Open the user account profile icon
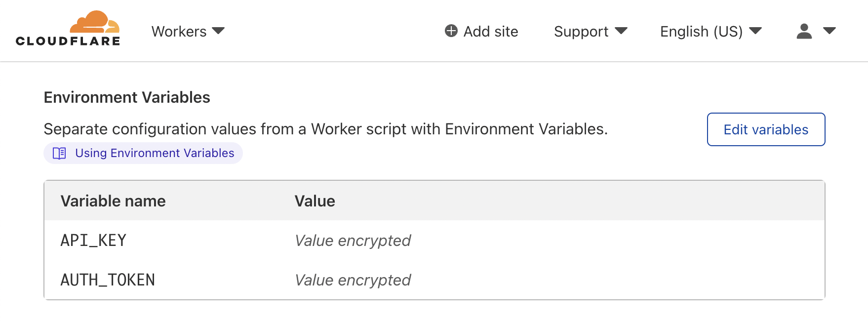This screenshot has height=323, width=868. coord(804,31)
